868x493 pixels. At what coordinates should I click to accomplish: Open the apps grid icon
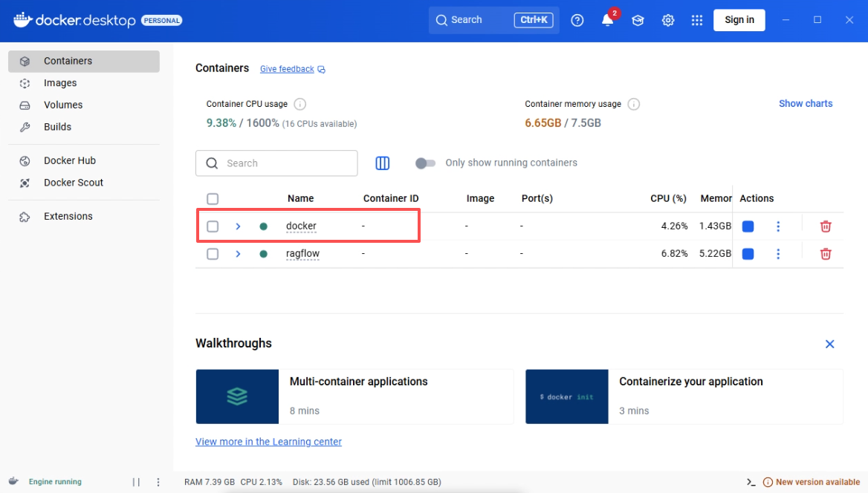coord(697,21)
